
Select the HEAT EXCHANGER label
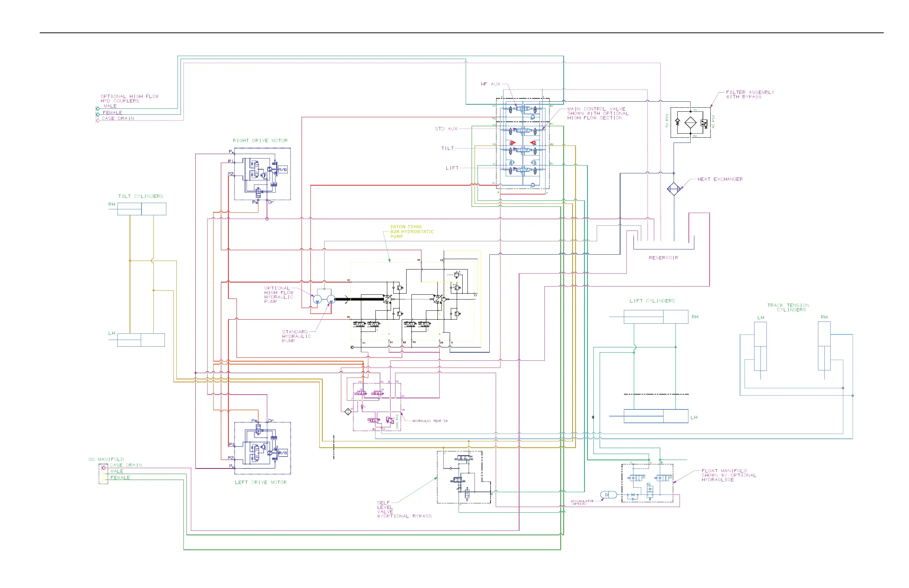tap(720, 179)
